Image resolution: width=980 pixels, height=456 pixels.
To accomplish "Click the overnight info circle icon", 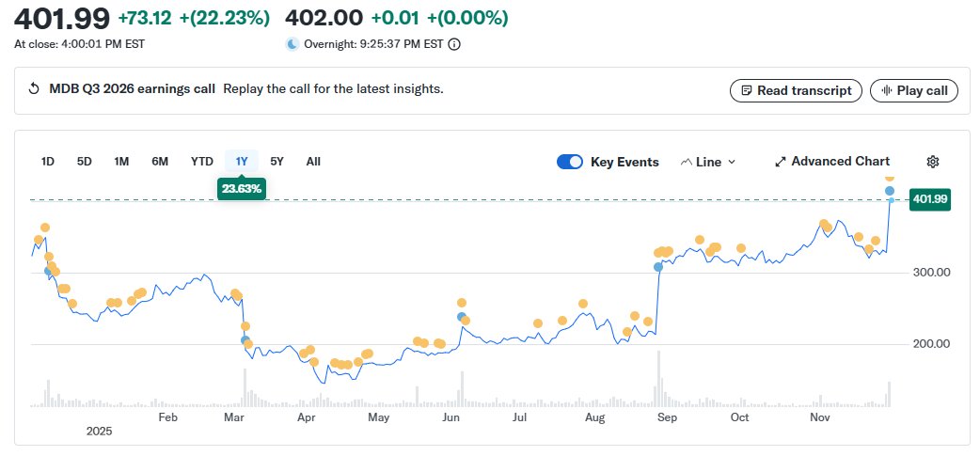I will pos(455,44).
